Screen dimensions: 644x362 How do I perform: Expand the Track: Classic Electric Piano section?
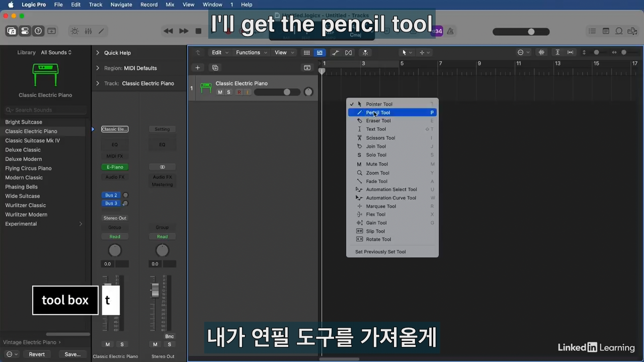tap(98, 83)
